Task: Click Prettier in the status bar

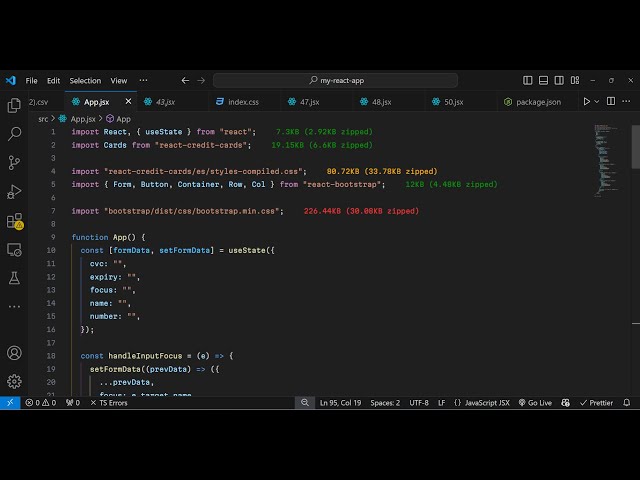Action: [594, 403]
